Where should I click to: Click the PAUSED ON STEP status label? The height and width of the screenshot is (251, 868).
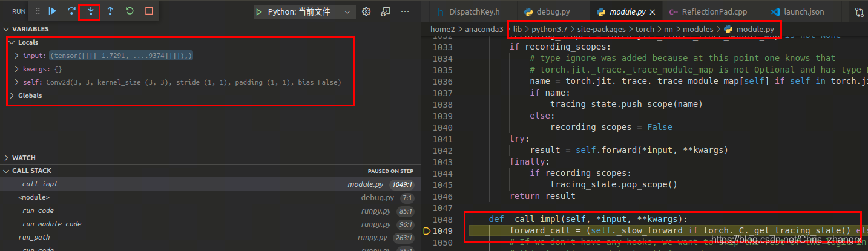pos(390,171)
